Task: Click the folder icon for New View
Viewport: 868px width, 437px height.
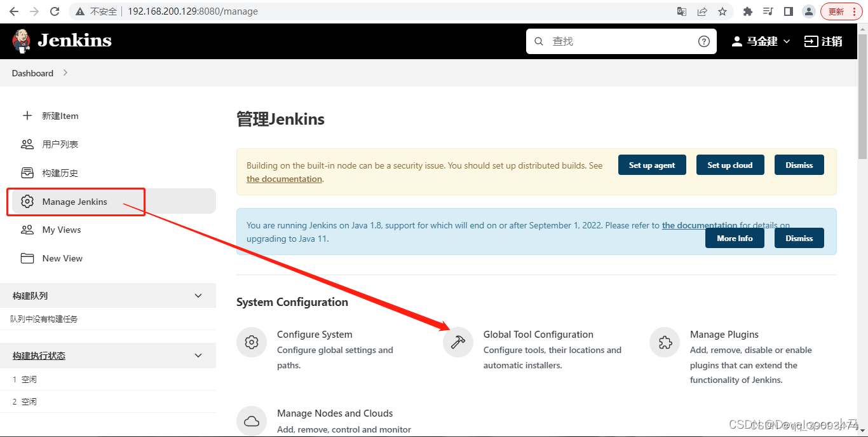Action: coord(27,258)
